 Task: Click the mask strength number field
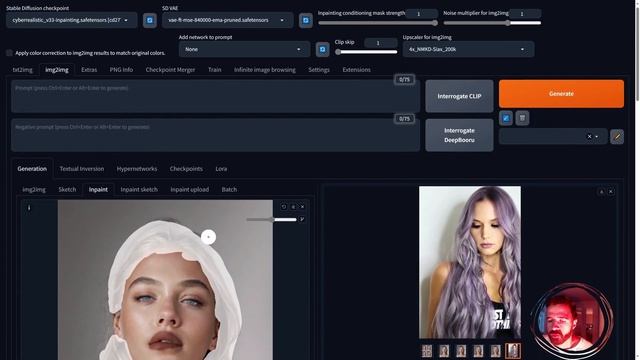tap(422, 14)
